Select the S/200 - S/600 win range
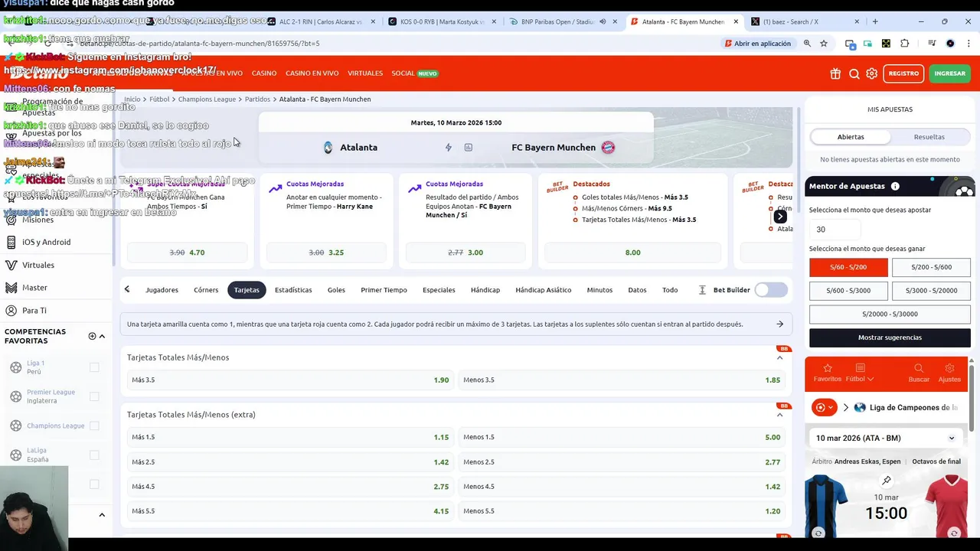The height and width of the screenshot is (551, 980). (931, 267)
